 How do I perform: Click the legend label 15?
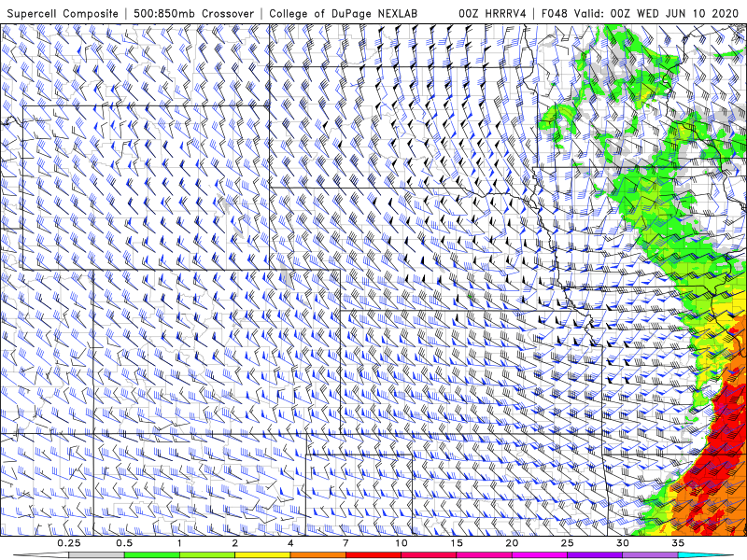(457, 543)
